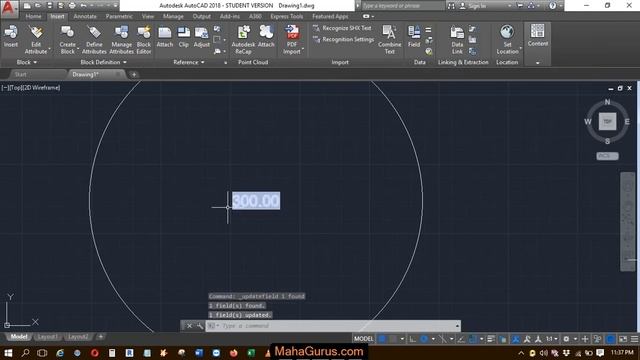Start the PDF Import tool
640x360 pixels.
coord(292,39)
